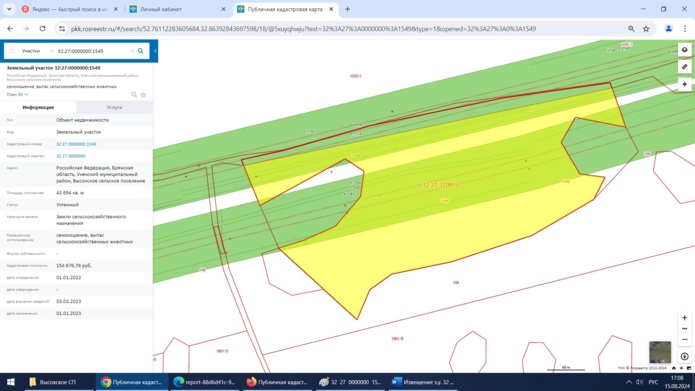Open cadastral number 32:27:0000000:1549 link
This screenshot has height=391, width=695.
[76, 144]
